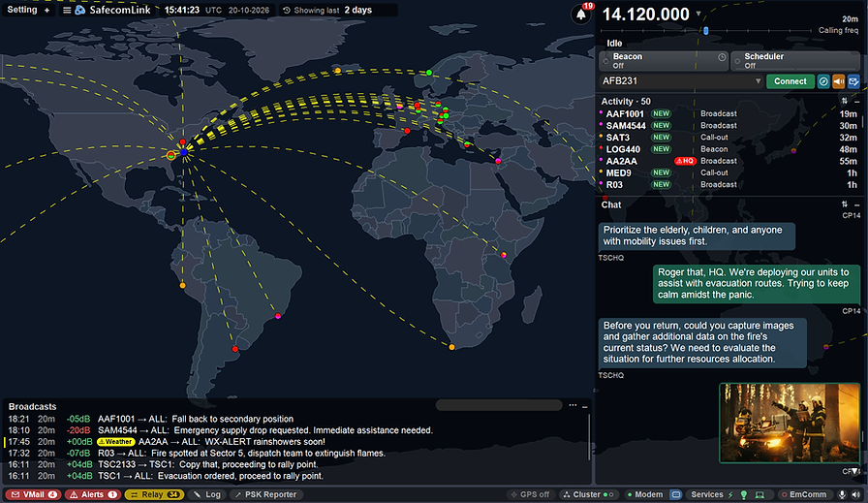The height and width of the screenshot is (503, 868).
Task: Click the Broadcasts horizontal scroll bar
Action: pyautogui.click(x=499, y=405)
